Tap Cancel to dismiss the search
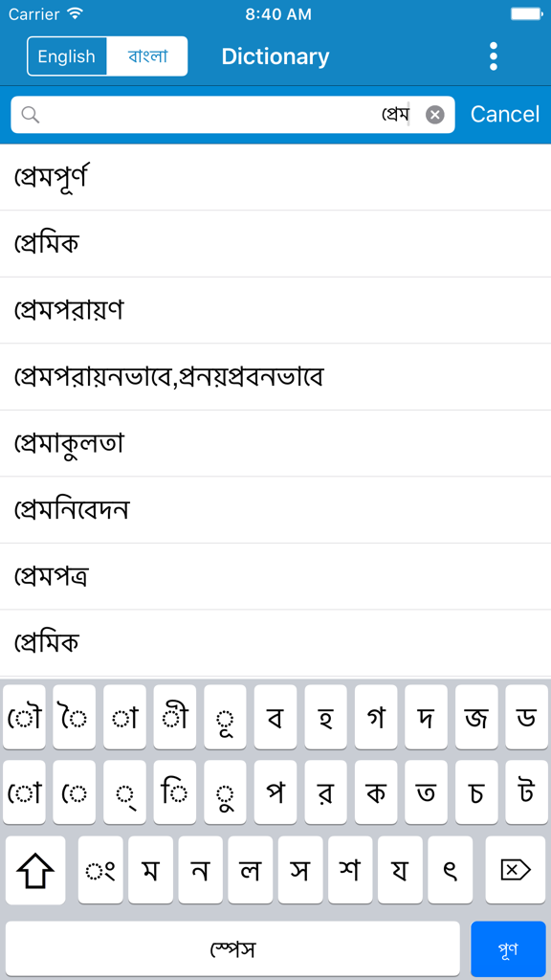The width and height of the screenshot is (551, 980). tap(505, 114)
